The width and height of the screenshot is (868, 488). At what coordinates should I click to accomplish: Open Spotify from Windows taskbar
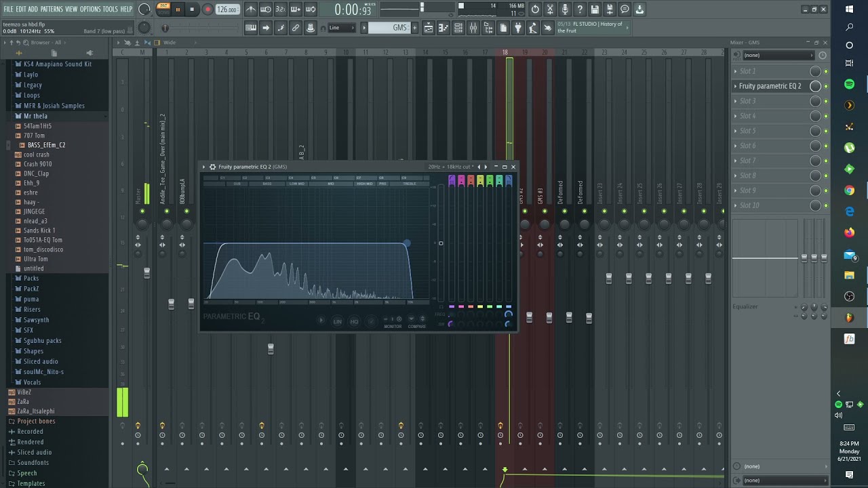(849, 84)
